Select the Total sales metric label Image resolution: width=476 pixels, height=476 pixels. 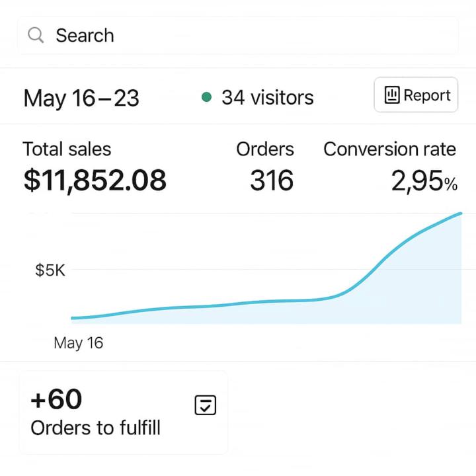click(x=67, y=149)
